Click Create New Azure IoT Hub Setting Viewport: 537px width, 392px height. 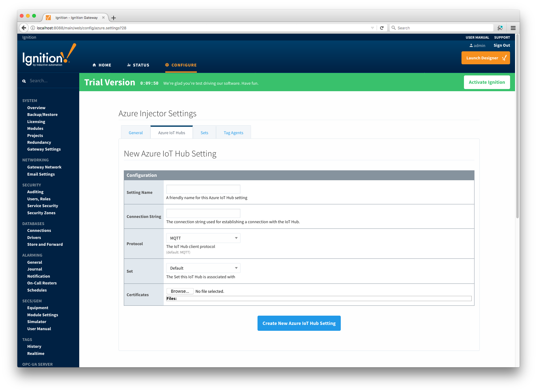coord(299,323)
